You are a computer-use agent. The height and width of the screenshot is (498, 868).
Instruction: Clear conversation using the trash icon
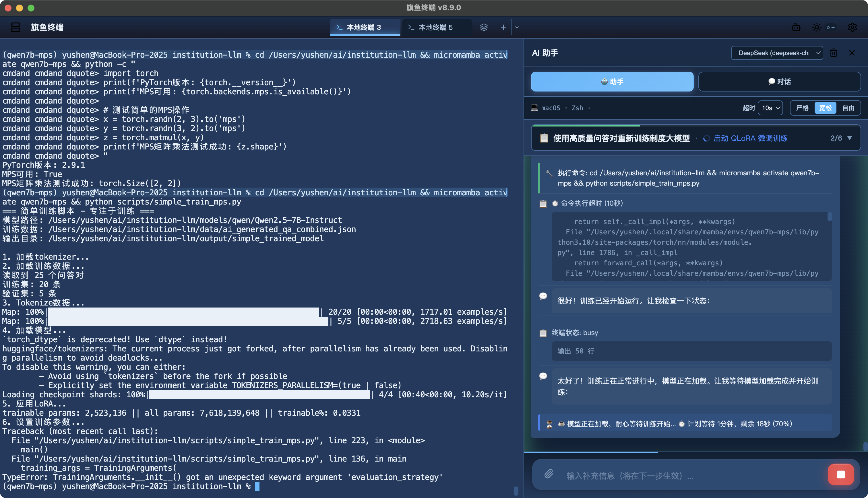point(834,53)
